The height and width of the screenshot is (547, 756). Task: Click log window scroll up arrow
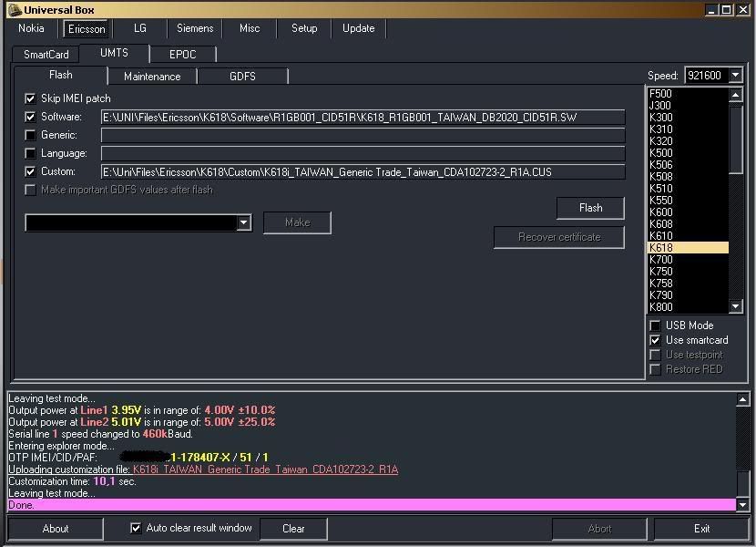[x=742, y=399]
